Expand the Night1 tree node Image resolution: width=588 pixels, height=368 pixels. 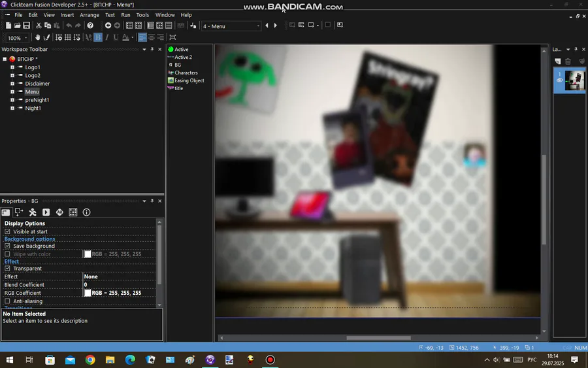(12, 109)
